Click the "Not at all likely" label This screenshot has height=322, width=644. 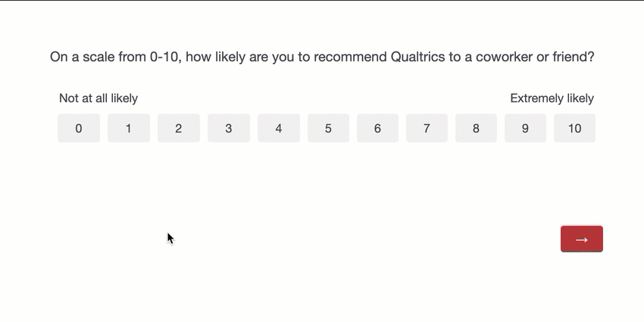coord(98,98)
